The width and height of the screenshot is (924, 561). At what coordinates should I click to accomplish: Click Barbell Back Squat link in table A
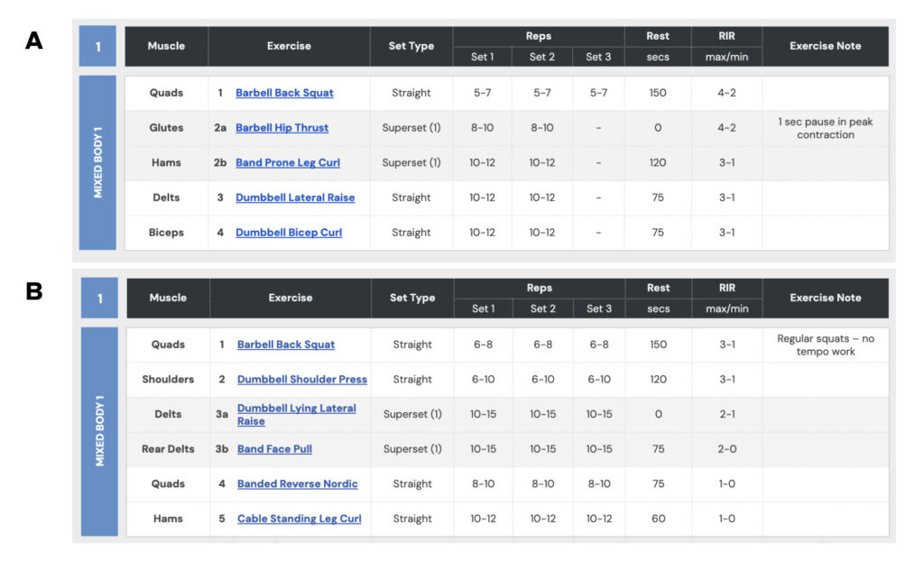pos(284,93)
